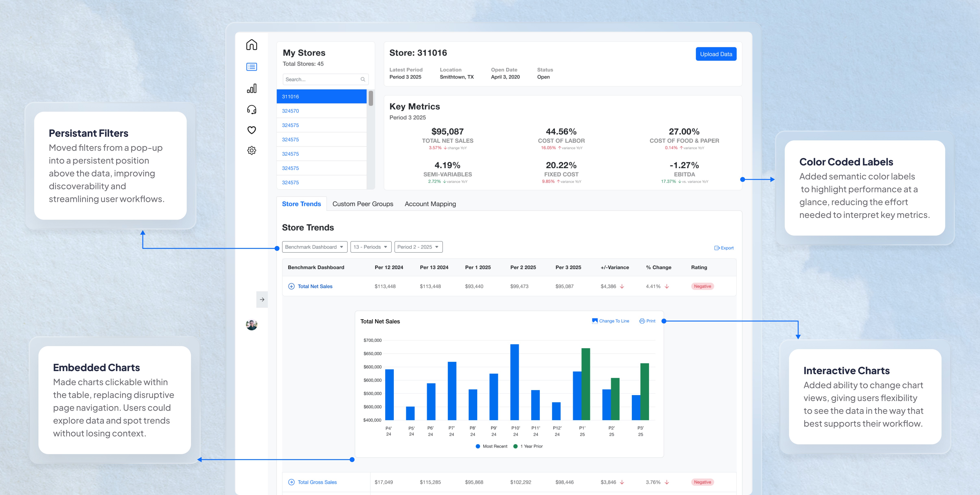The image size is (980, 495).
Task: Click the store Search field
Action: click(321, 79)
